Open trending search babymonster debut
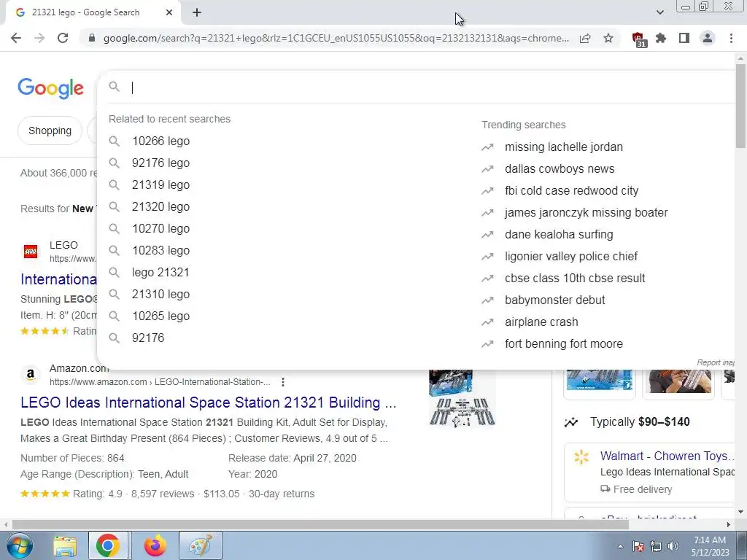The image size is (747, 560). (x=554, y=300)
